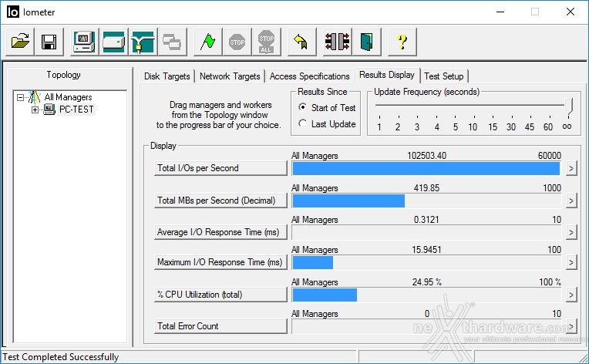Click the Iometer title bar logo
The image size is (589, 364).
pos(13,12)
